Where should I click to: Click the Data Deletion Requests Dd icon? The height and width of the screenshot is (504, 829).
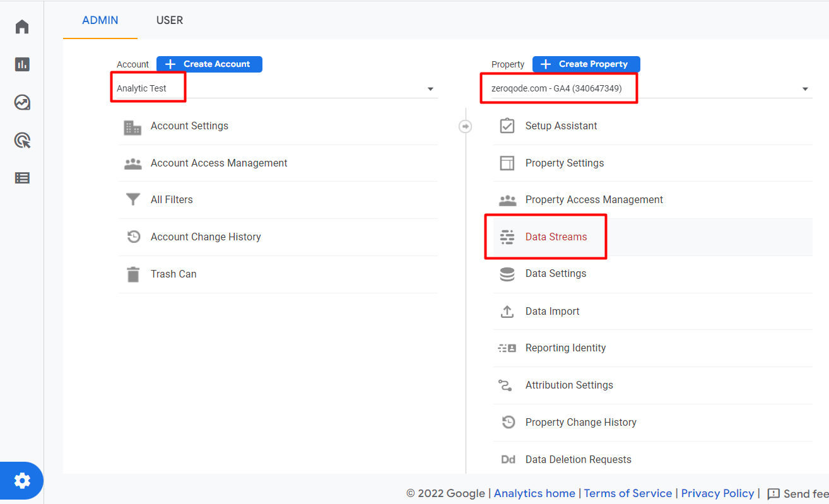508,460
